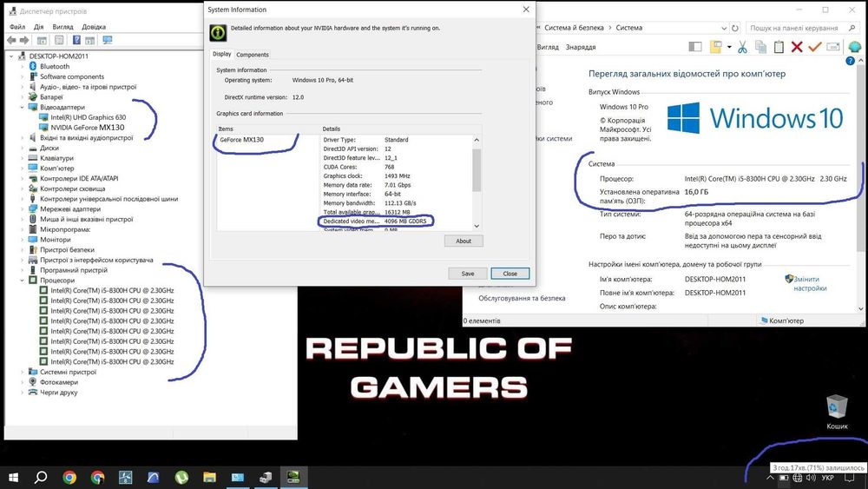The image size is (868, 489).
Task: Expand the Software components category
Action: coord(23,76)
